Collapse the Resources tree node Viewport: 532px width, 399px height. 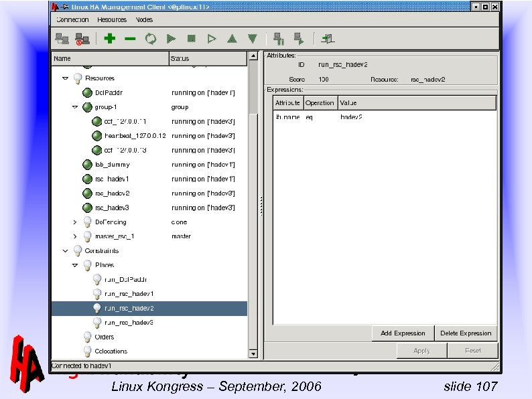pyautogui.click(x=65, y=78)
